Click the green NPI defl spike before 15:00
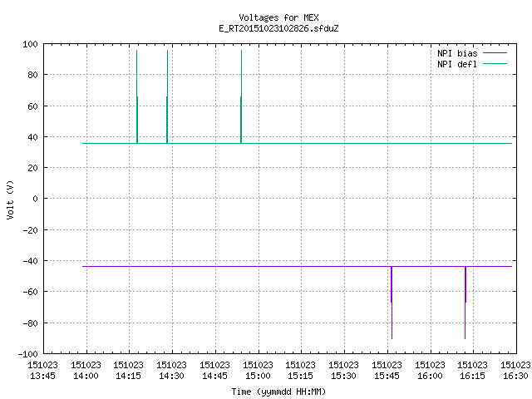532x399 pixels. pyautogui.click(x=241, y=96)
